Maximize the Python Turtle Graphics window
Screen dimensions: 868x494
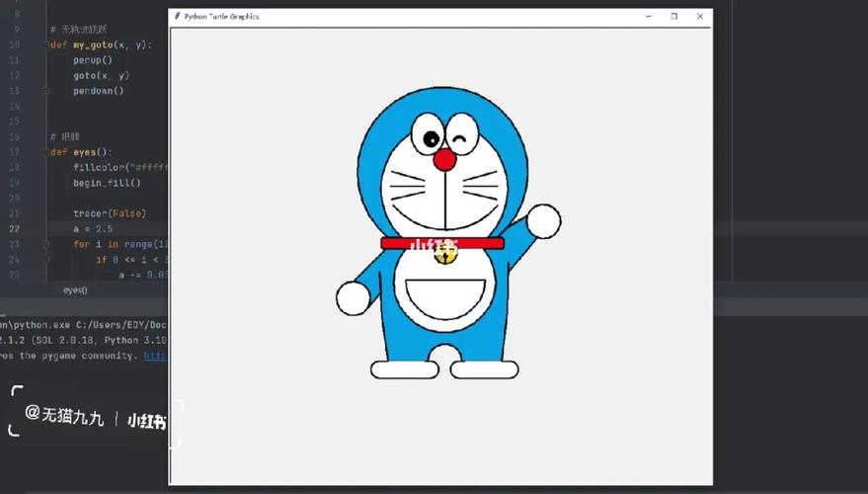pos(674,16)
